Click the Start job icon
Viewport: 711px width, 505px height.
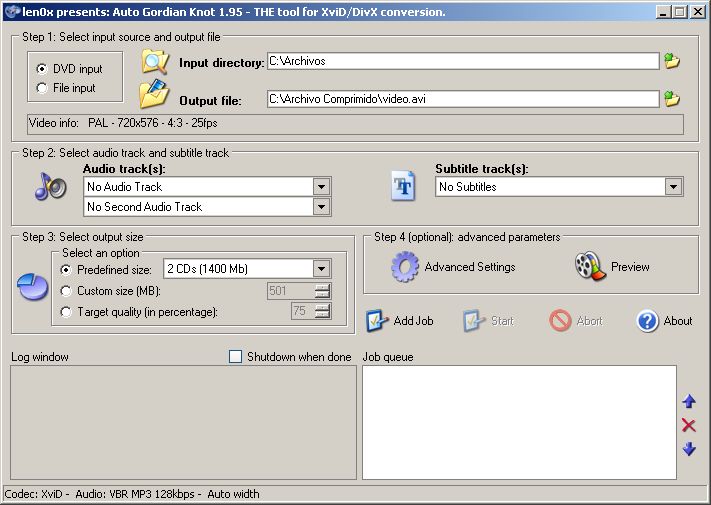[474, 320]
